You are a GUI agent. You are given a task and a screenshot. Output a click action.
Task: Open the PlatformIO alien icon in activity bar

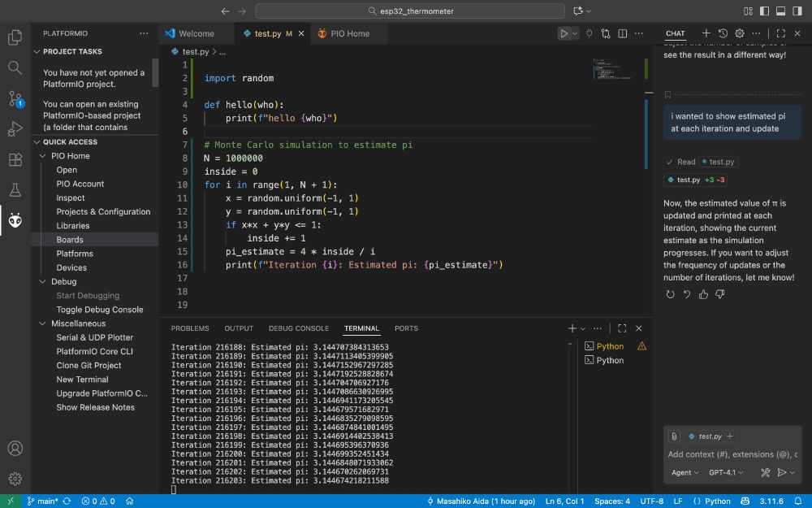[15, 220]
